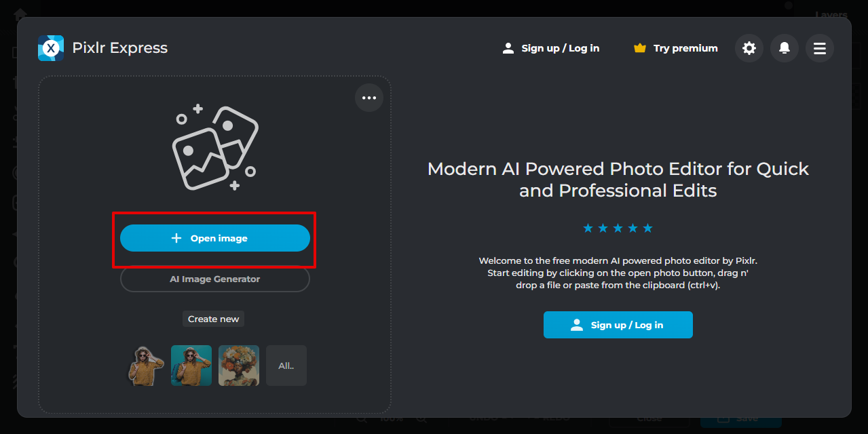The image size is (868, 434).
Task: Open the hamburger menu
Action: 820,48
